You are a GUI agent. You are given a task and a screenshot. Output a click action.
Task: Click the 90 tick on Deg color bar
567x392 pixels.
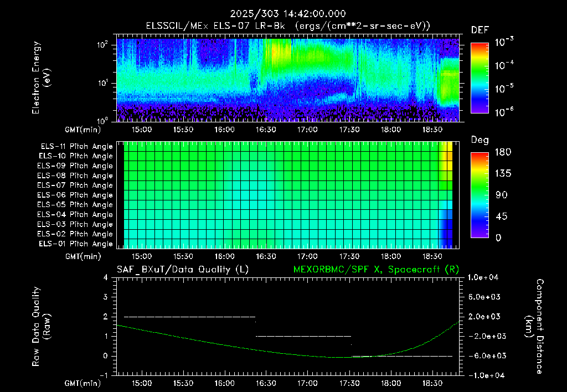pyautogui.click(x=501, y=195)
